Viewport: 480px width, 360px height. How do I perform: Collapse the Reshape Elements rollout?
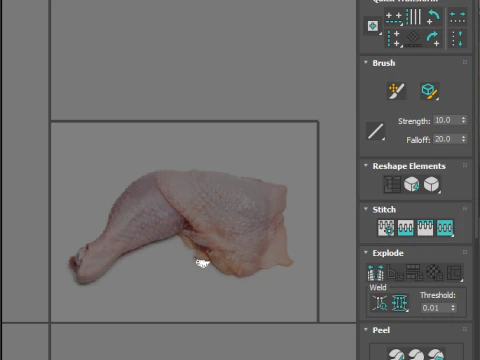[366, 166]
